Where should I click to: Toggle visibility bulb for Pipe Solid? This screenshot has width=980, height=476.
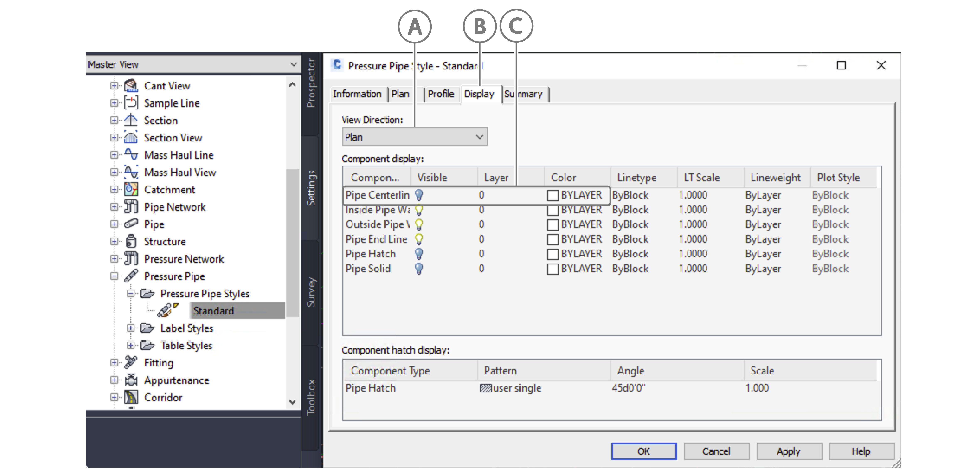click(419, 269)
